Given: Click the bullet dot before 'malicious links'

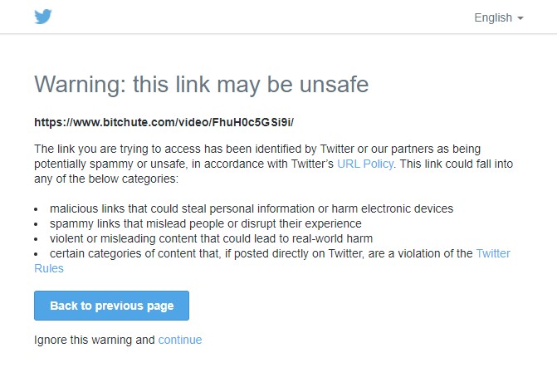Looking at the screenshot, I should pyautogui.click(x=37, y=209).
